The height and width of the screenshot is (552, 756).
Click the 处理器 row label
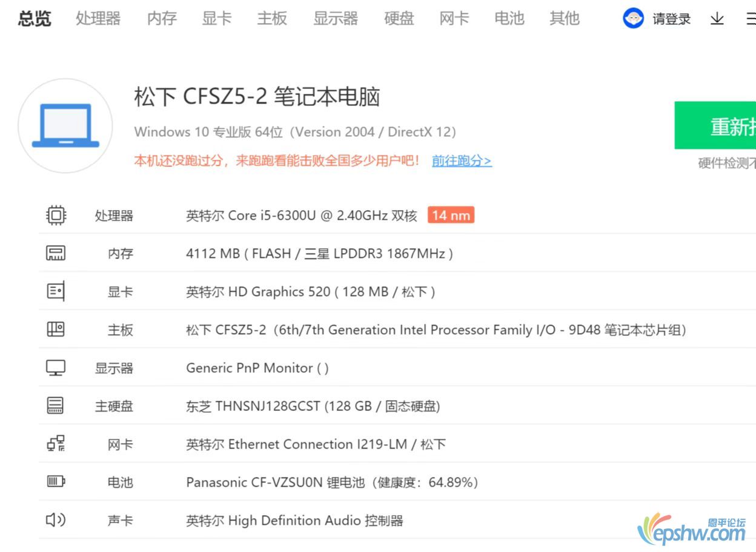tap(114, 215)
